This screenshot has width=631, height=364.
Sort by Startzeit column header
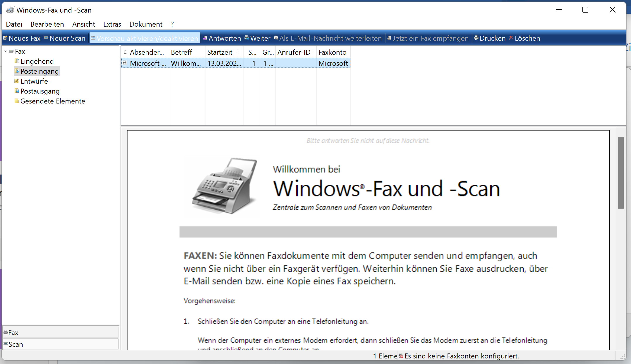click(224, 52)
